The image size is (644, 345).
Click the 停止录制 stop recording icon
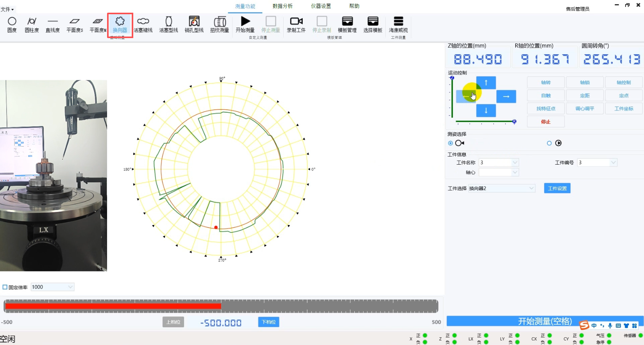click(x=322, y=25)
